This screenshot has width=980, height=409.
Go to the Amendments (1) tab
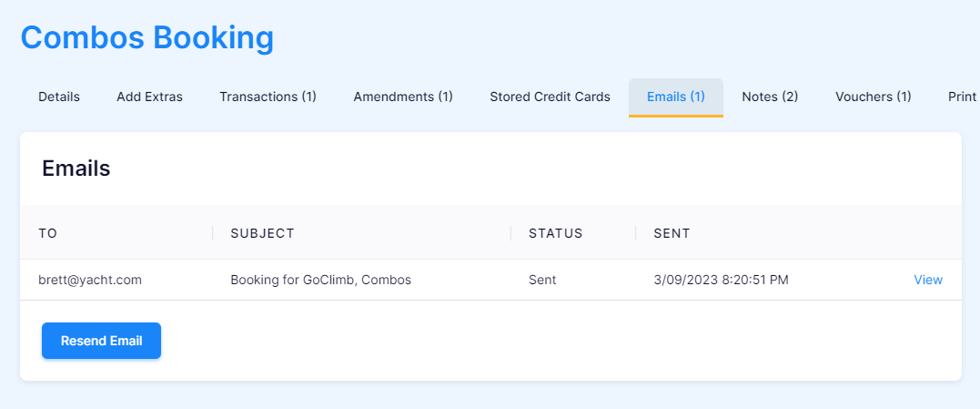coord(403,97)
